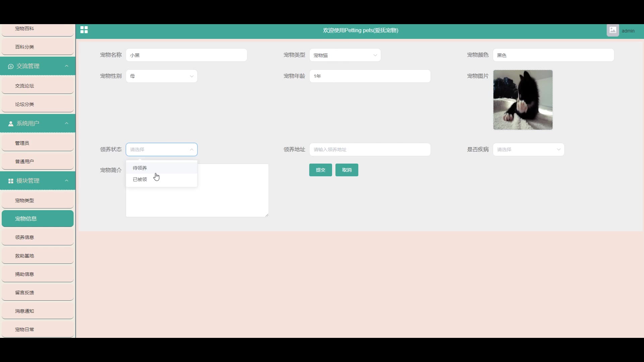Click the 提交 submit button
The width and height of the screenshot is (644, 362).
(x=320, y=170)
